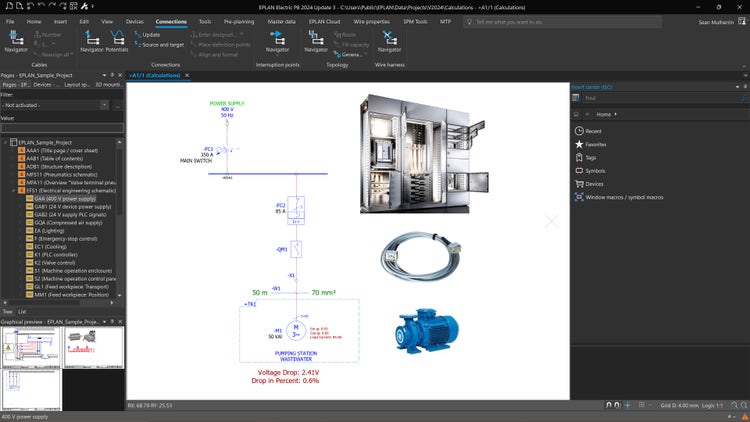Open the Topology Navigator
Image resolution: width=750 pixels, height=422 pixels.
point(315,40)
